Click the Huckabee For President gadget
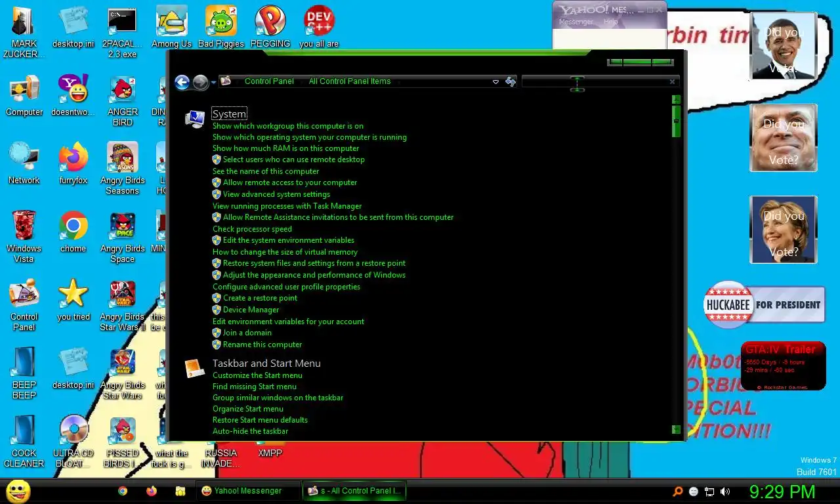The image size is (840, 504). [x=764, y=304]
